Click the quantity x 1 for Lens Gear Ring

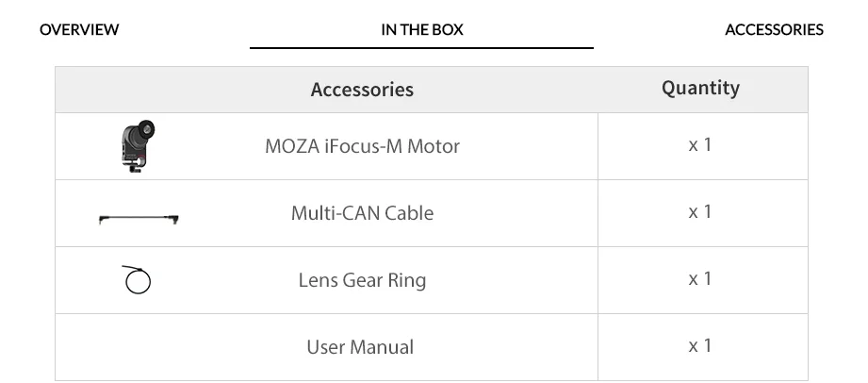pyautogui.click(x=700, y=279)
